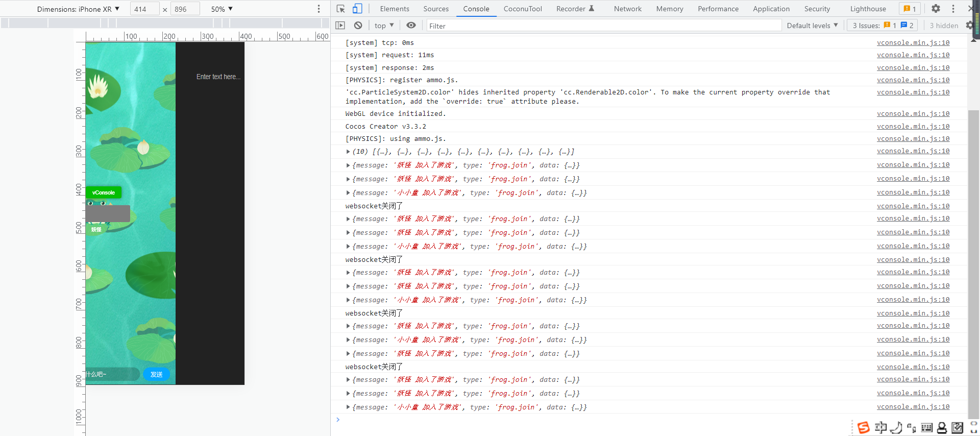Activate the inspect element picker icon
Image resolution: width=980 pixels, height=436 pixels.
(x=341, y=9)
